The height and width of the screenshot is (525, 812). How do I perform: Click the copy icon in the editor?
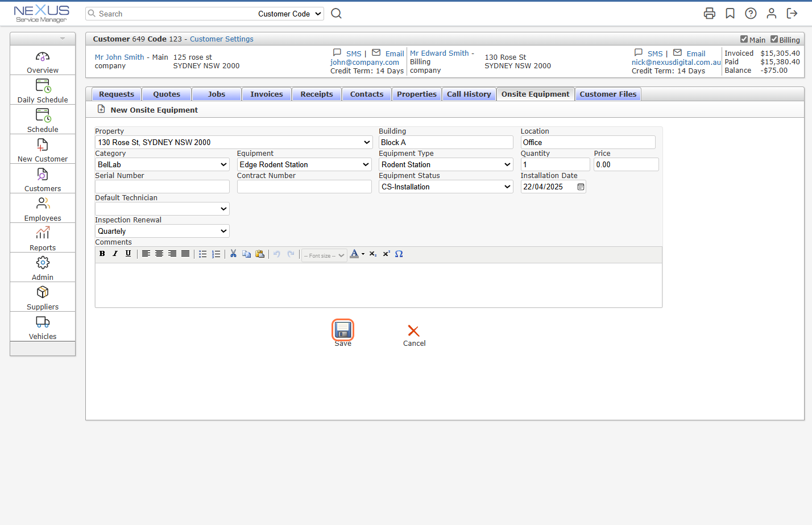[246, 254]
